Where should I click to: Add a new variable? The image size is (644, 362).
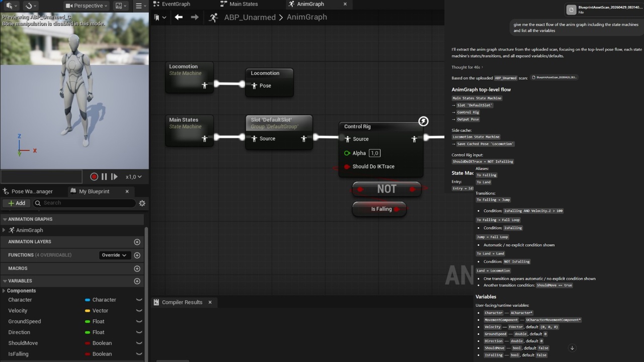(137, 281)
